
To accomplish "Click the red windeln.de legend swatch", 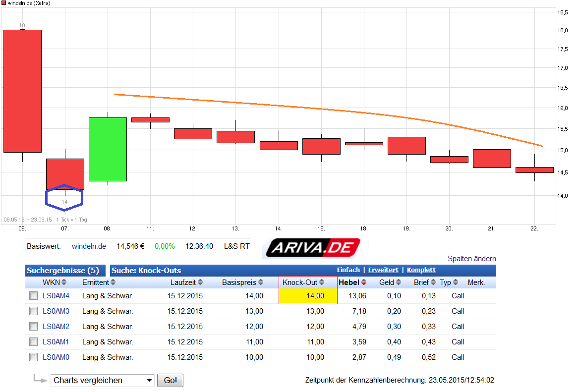I will point(4,2).
